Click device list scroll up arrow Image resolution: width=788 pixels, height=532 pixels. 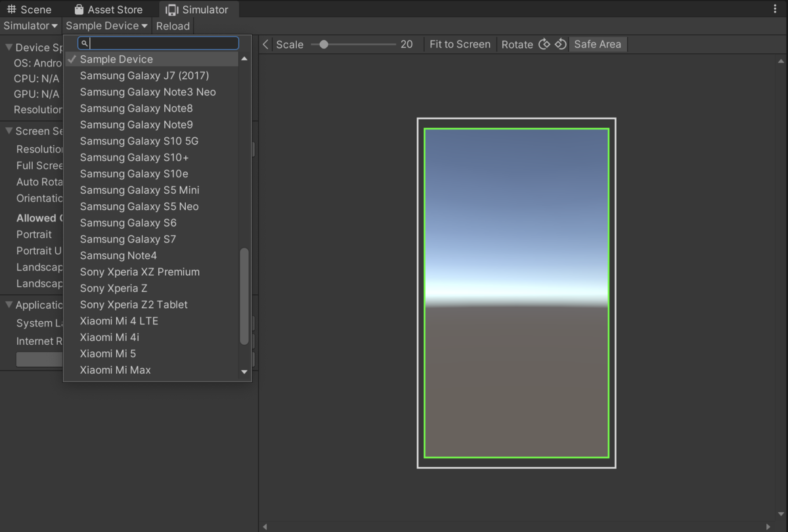(x=244, y=59)
